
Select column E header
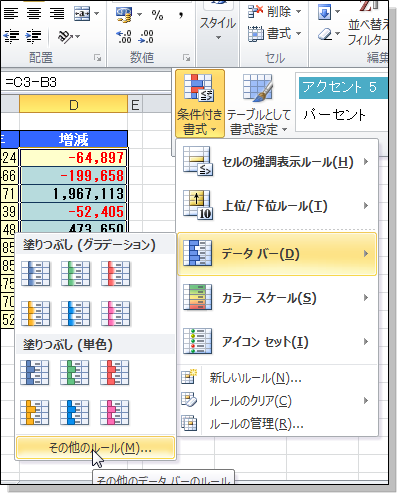pyautogui.click(x=135, y=105)
